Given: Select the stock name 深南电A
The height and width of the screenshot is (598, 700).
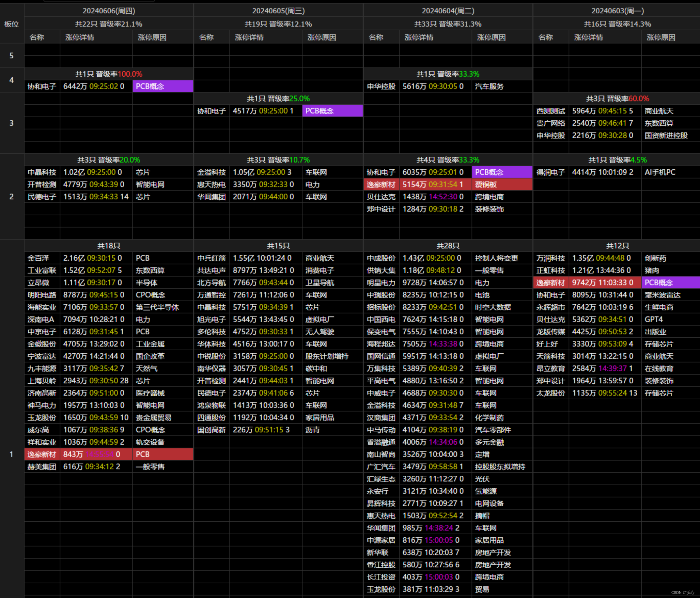Looking at the screenshot, I should pyautogui.click(x=41, y=320).
